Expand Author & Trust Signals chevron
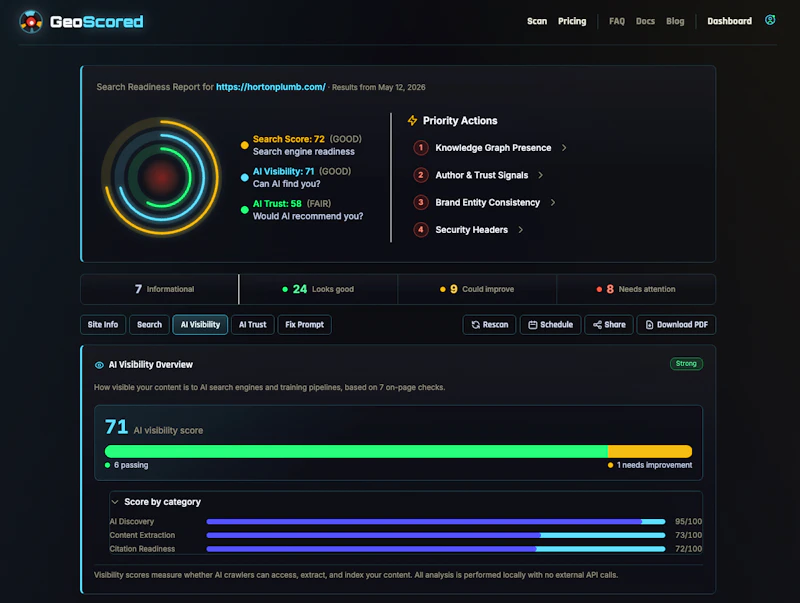This screenshot has width=800, height=603. tap(540, 175)
